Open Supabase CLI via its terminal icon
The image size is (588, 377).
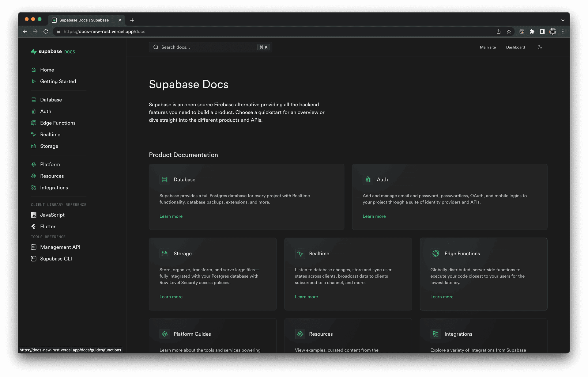pyautogui.click(x=33, y=259)
